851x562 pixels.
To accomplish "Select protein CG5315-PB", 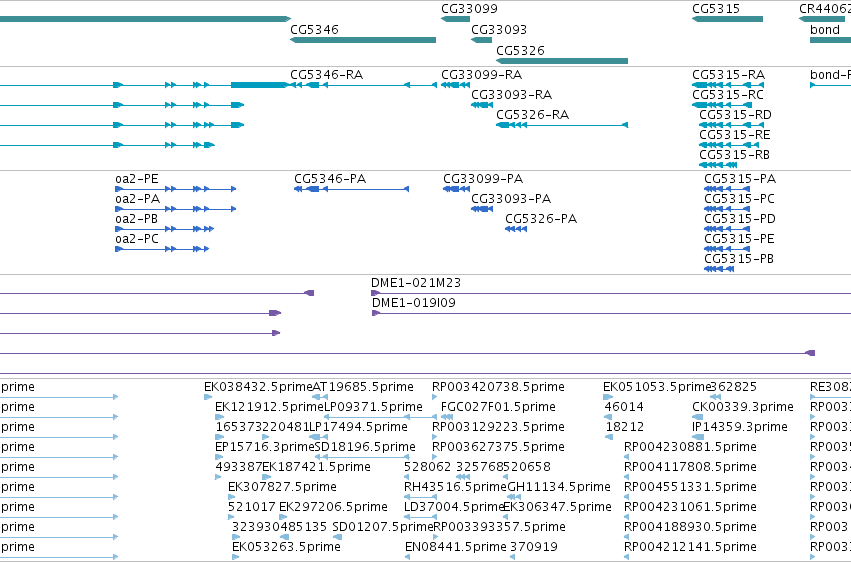I will point(719,269).
